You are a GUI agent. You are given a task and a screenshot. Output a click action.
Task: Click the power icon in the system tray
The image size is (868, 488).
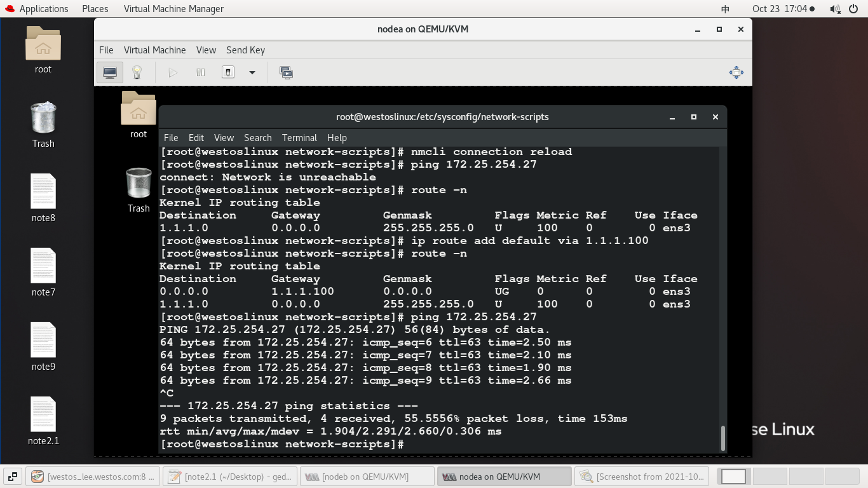pos(853,8)
